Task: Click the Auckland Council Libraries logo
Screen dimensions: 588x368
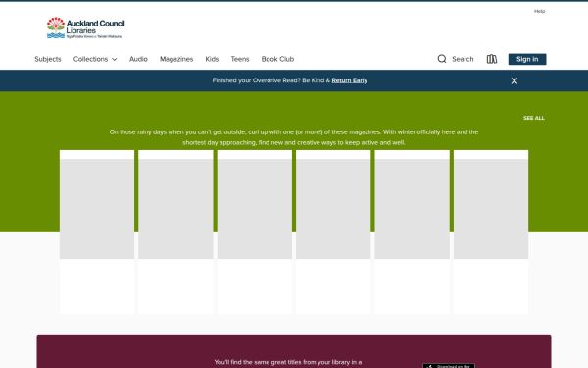Action: tap(86, 27)
